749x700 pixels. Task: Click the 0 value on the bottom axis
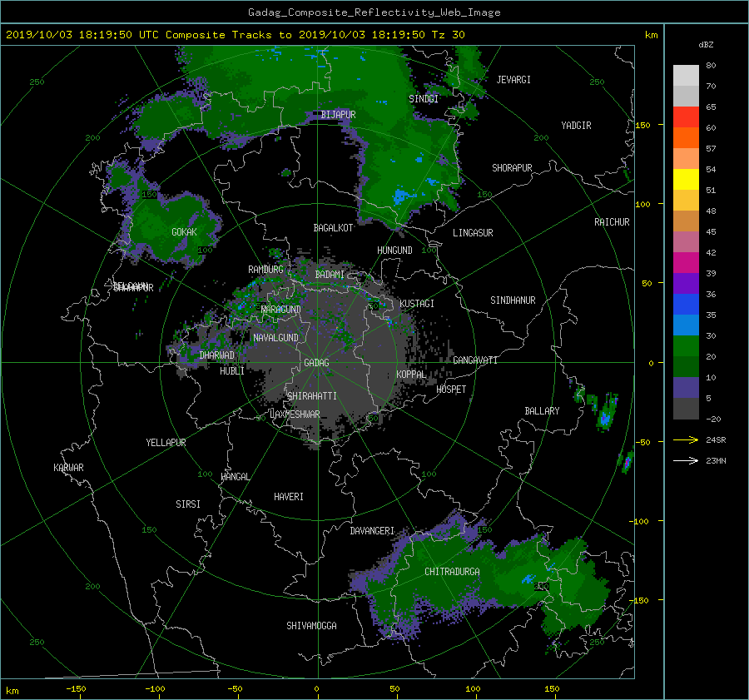[x=316, y=689]
